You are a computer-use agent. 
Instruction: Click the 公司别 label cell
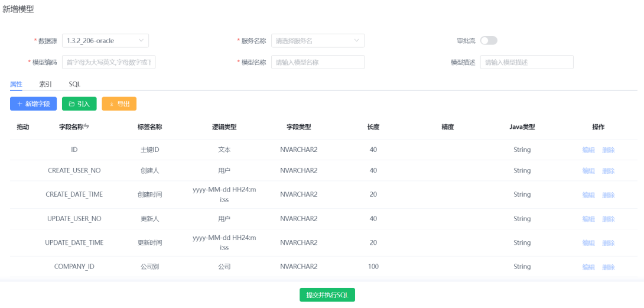pyautogui.click(x=150, y=267)
